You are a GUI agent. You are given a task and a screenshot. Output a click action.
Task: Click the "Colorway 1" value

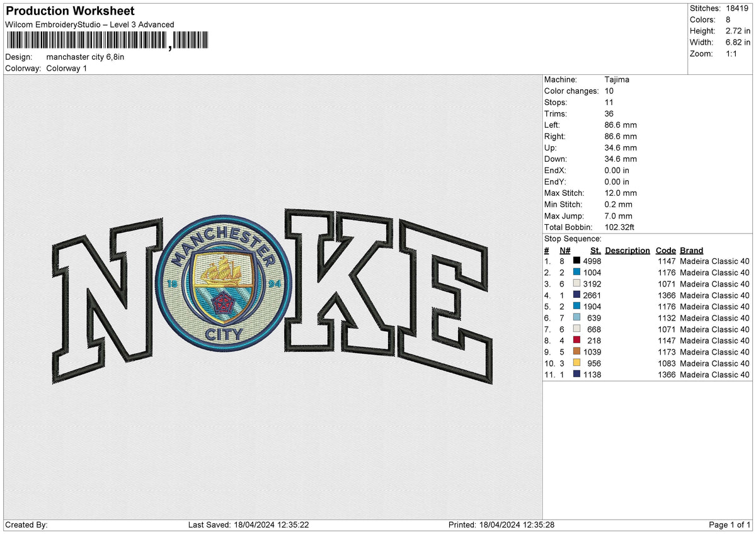tap(67, 68)
